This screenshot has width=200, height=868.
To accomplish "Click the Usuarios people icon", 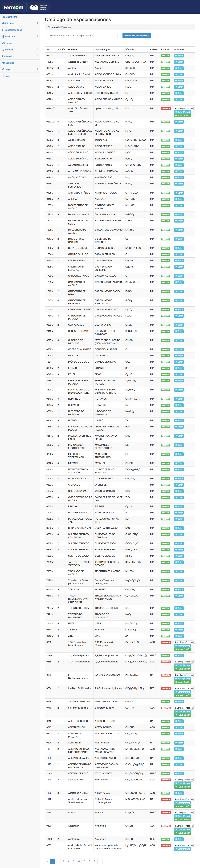I will click(4, 63).
